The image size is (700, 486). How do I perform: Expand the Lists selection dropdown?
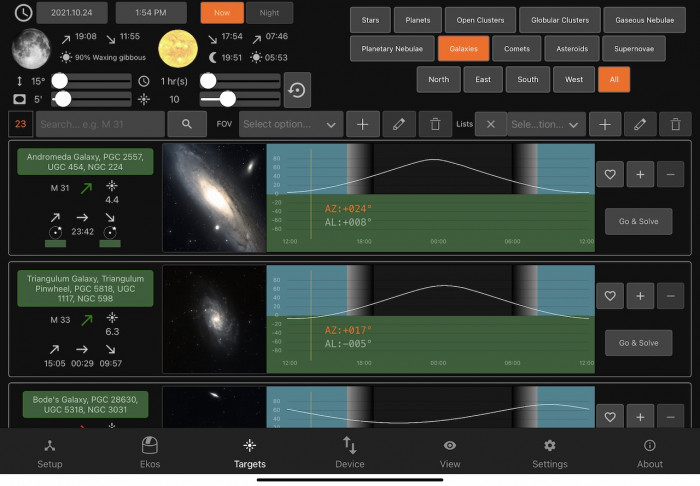(546, 124)
